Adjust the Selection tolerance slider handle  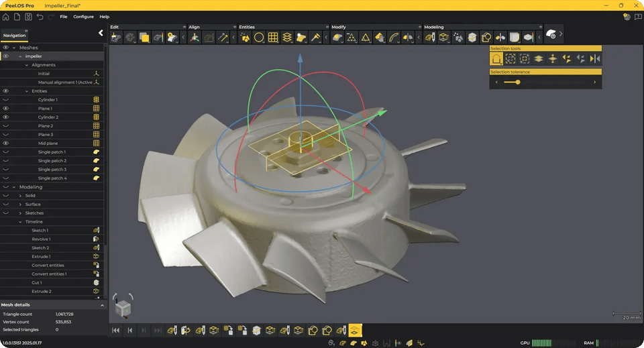518,82
